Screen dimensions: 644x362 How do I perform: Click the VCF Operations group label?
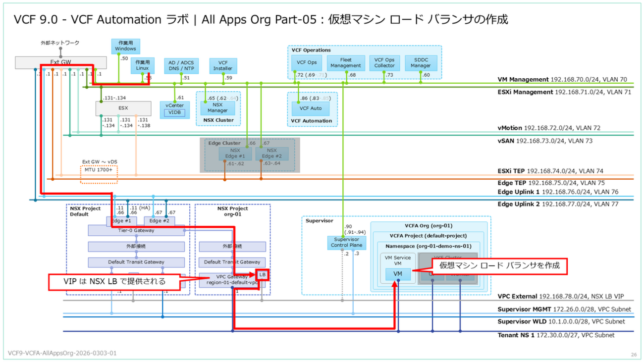pos(311,50)
